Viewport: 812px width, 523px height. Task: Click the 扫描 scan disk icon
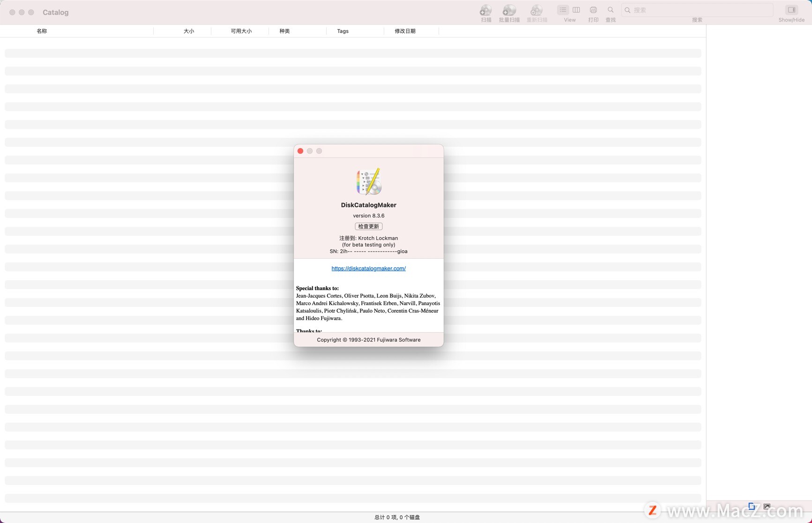[486, 10]
